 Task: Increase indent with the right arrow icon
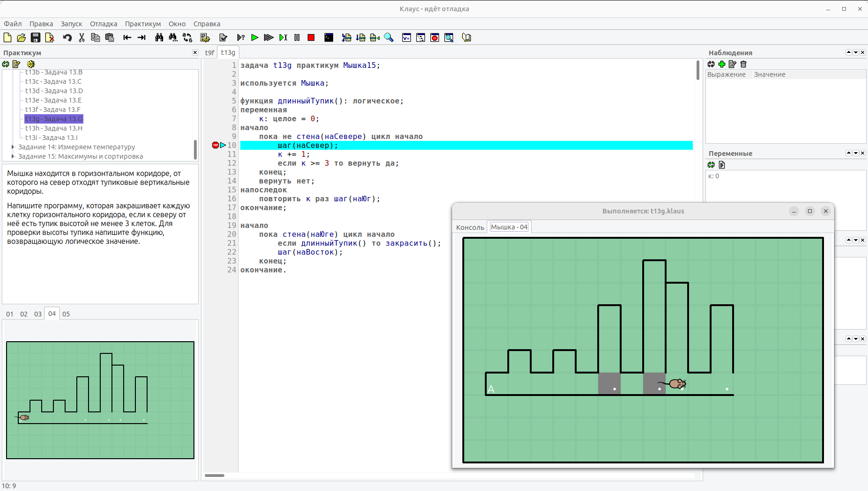[x=141, y=37]
